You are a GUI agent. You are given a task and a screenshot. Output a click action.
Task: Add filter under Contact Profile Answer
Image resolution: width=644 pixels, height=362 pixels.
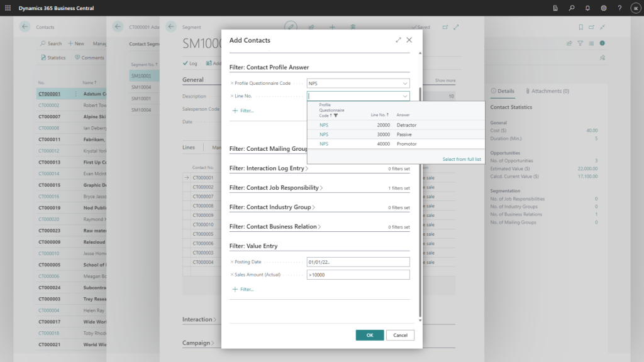click(x=243, y=111)
